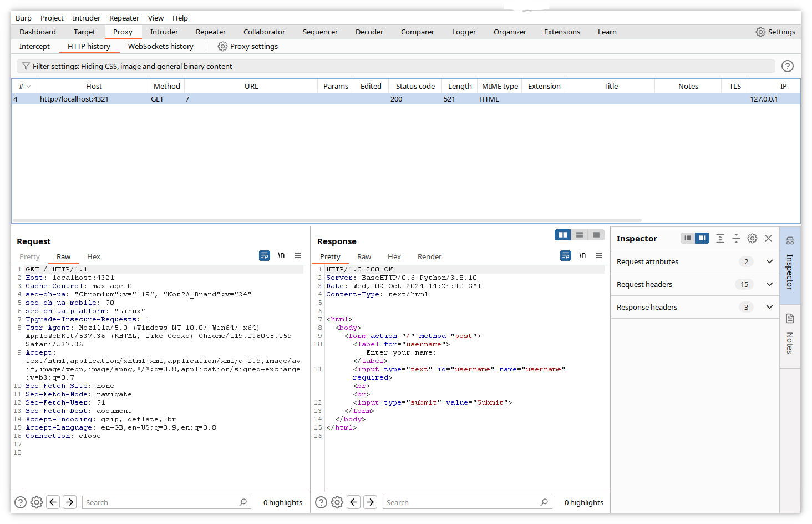Toggle Request panel word wrap button
812x524 pixels.
(265, 256)
